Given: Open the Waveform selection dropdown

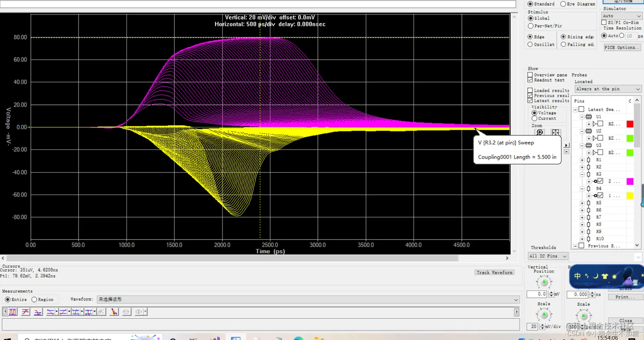Looking at the screenshot, I should (x=308, y=300).
